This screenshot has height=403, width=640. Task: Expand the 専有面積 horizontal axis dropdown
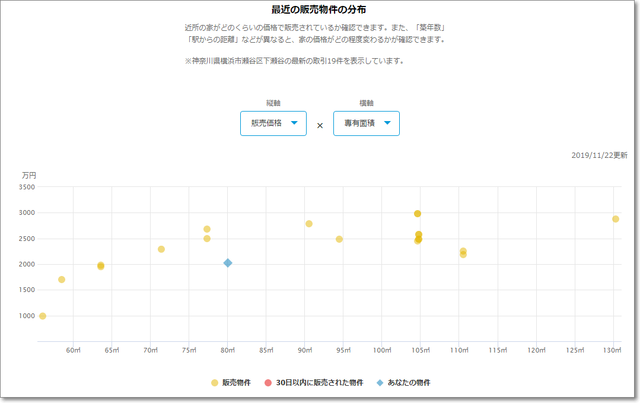click(366, 124)
